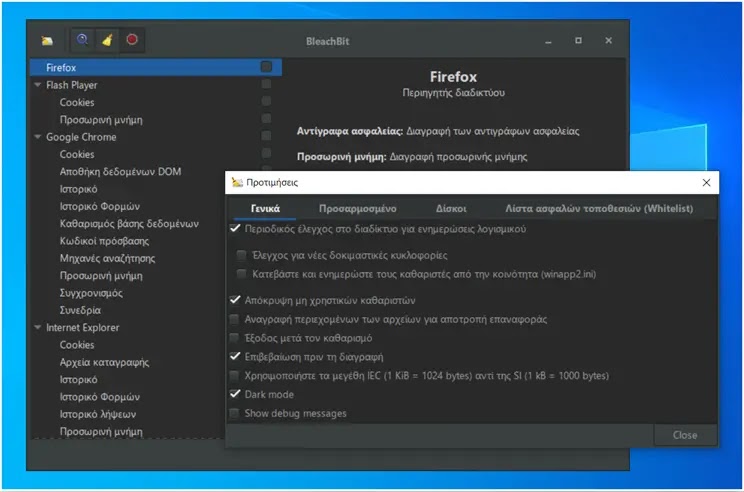The image size is (744, 492).
Task: Select Ιστορικό λήψεων item
Action: (98, 414)
